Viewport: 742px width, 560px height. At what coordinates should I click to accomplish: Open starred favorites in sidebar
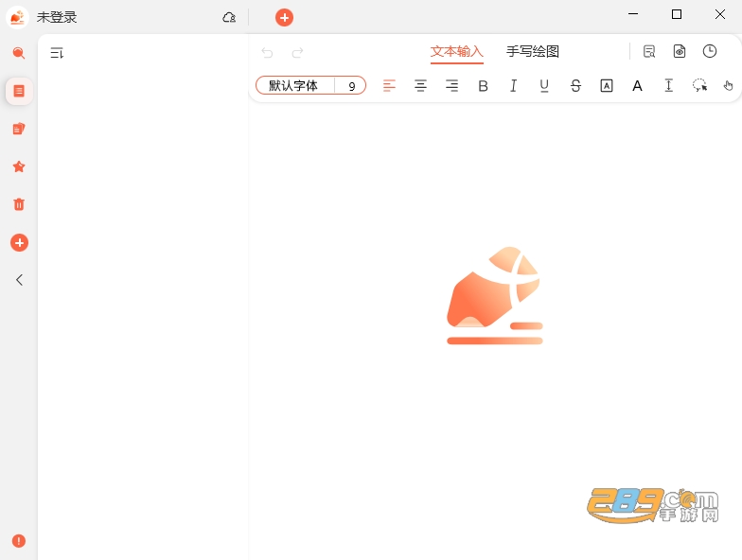click(x=19, y=166)
